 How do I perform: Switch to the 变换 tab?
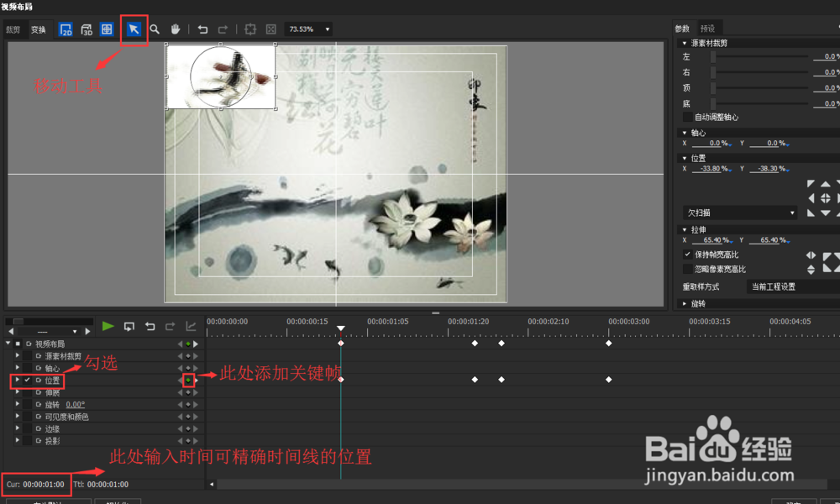(38, 30)
